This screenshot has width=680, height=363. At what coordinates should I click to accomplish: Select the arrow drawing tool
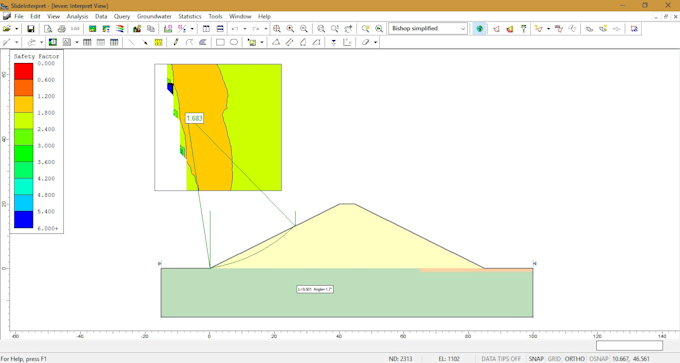point(145,42)
